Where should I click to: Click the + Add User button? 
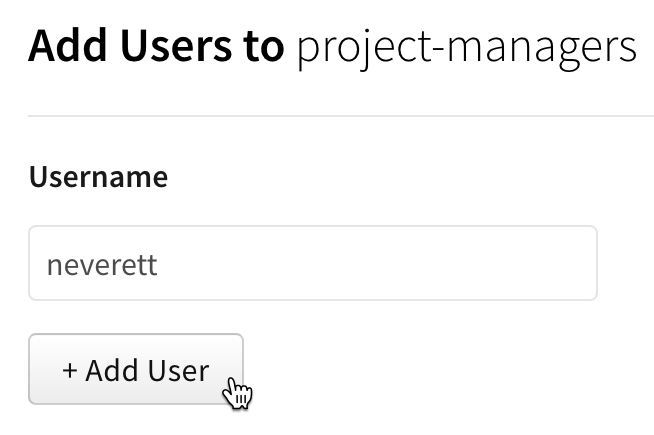coord(136,370)
